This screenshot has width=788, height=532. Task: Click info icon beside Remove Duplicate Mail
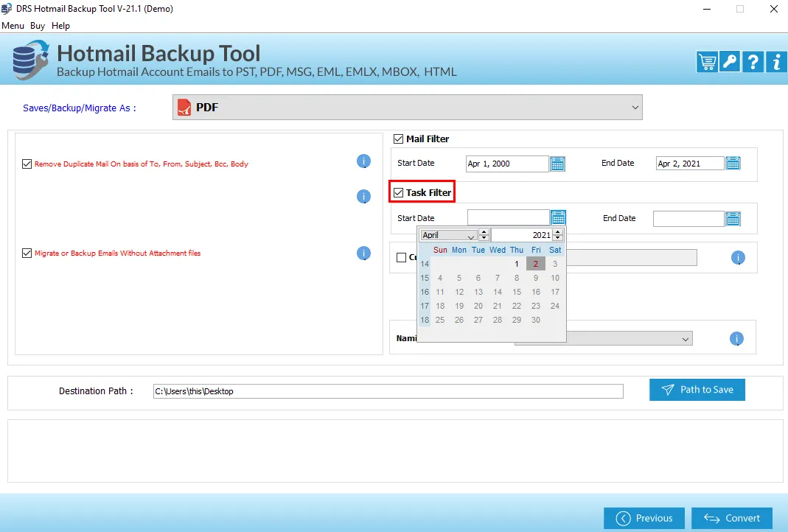tap(364, 161)
